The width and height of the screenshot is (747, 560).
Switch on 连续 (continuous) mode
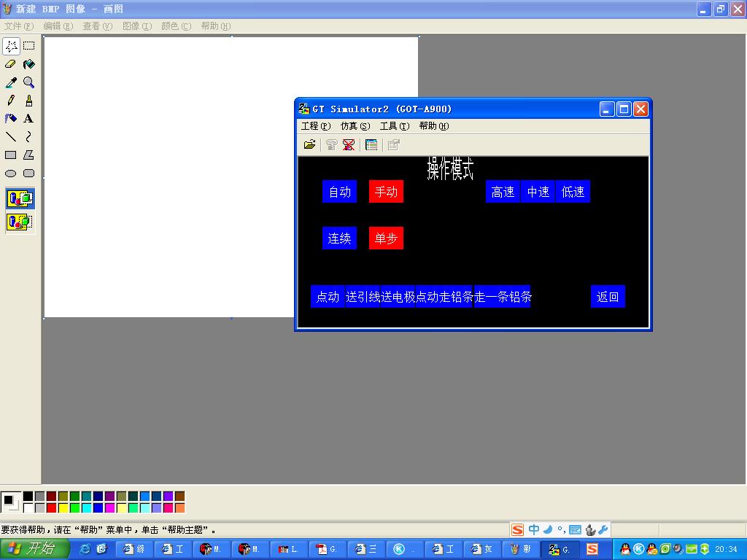coord(339,238)
